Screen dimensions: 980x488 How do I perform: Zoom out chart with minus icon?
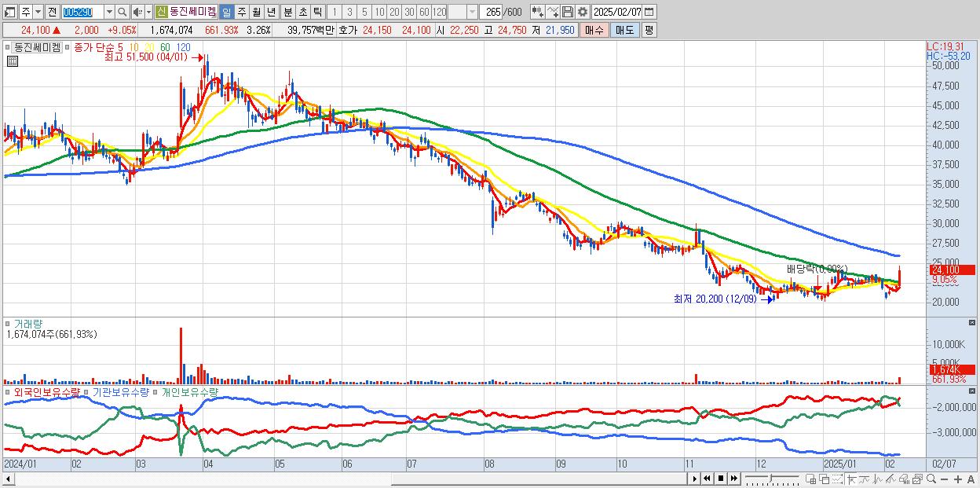tap(944, 479)
